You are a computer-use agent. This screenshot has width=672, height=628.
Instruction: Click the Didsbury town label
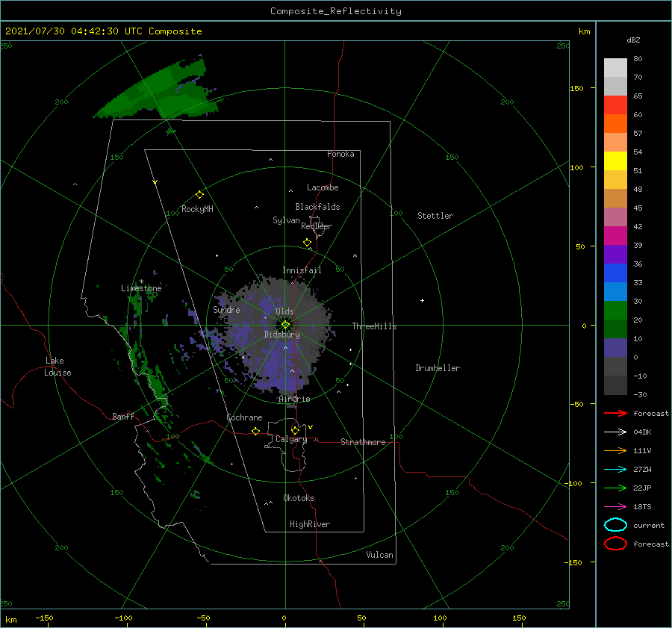[281, 335]
